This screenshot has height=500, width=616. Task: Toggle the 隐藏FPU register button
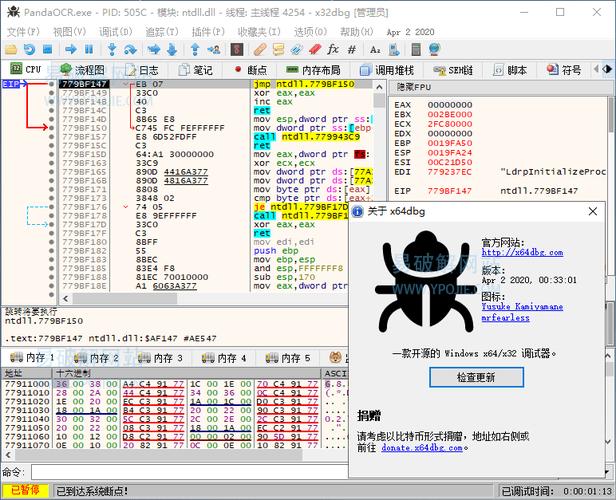coord(414,88)
